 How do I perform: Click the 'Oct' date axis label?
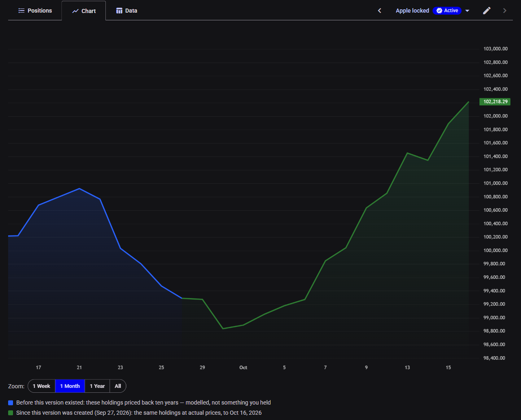pyautogui.click(x=243, y=368)
